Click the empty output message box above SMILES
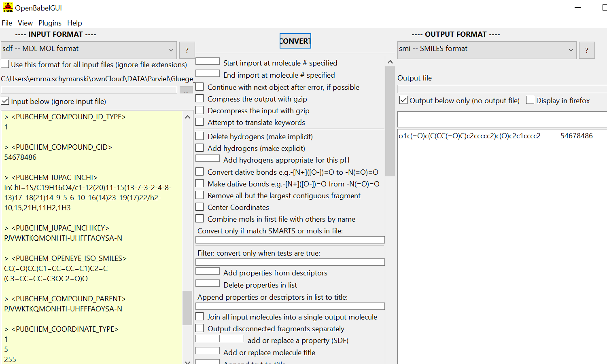Viewport: 607px width, 364px height. [x=502, y=119]
